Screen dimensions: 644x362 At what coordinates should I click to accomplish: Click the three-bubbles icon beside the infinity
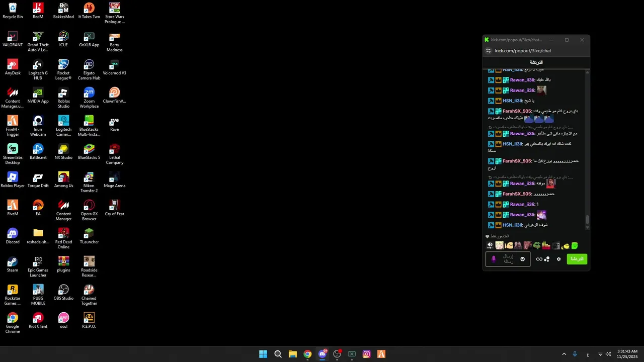point(547,259)
